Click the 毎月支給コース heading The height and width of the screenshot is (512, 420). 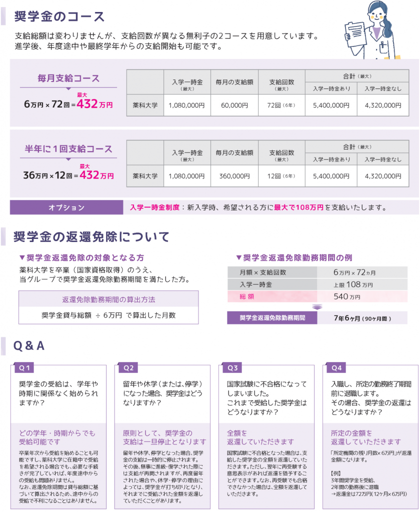pyautogui.click(x=68, y=78)
